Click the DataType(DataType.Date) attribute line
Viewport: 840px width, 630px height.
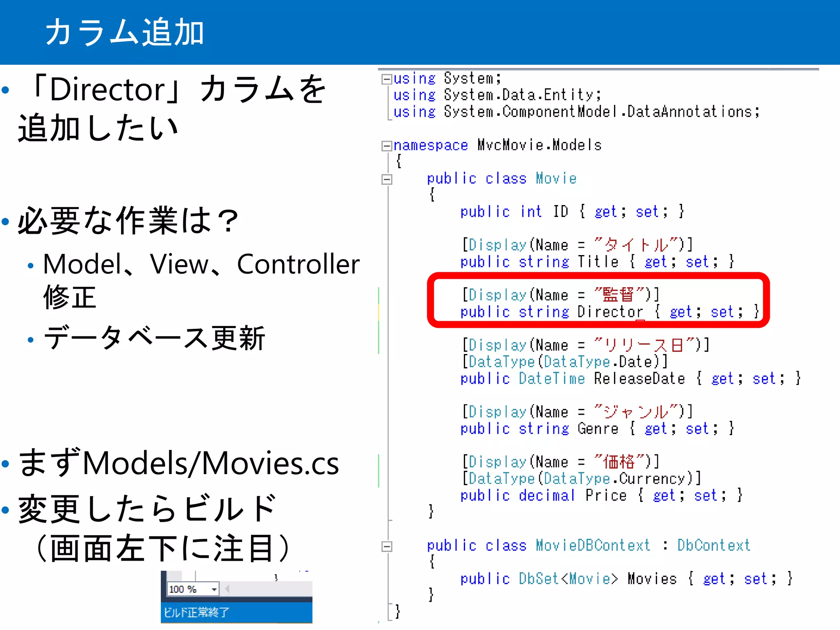(x=565, y=362)
